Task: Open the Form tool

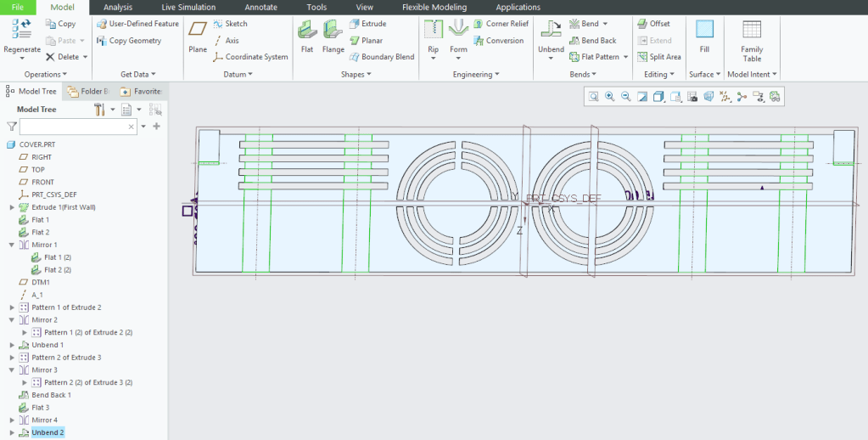Action: [458, 31]
